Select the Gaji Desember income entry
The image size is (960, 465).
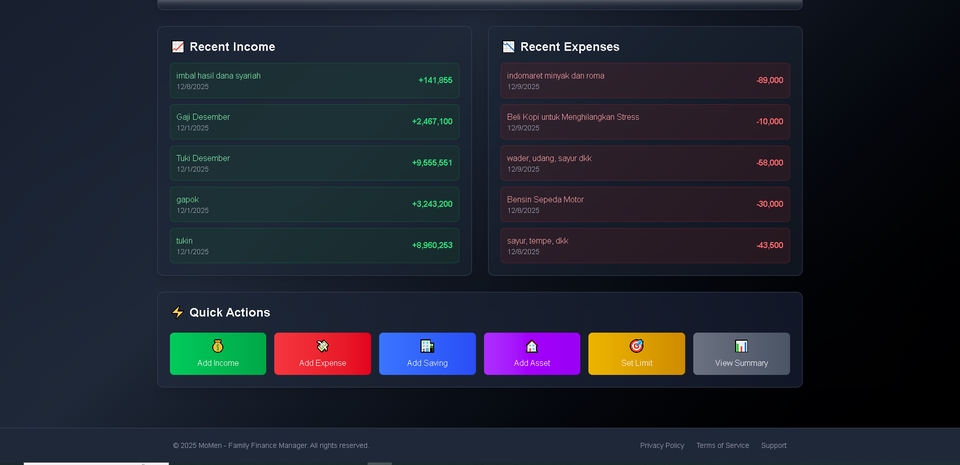pos(314,122)
